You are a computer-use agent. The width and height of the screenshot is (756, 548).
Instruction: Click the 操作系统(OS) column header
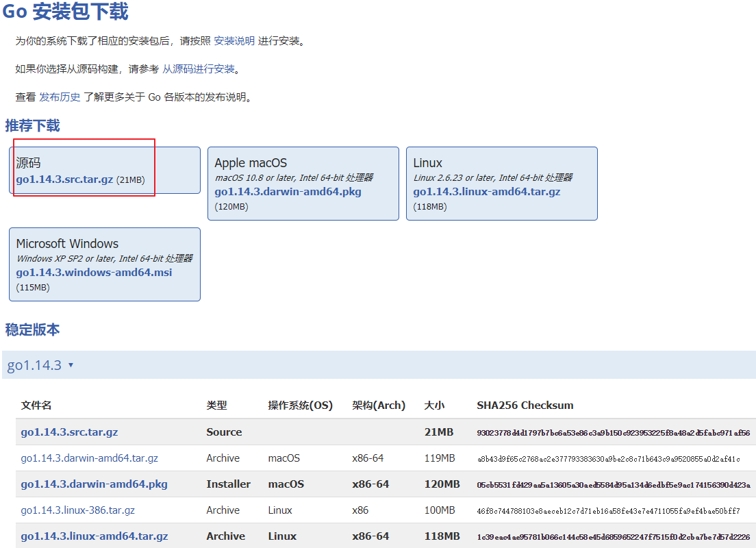pos(300,406)
